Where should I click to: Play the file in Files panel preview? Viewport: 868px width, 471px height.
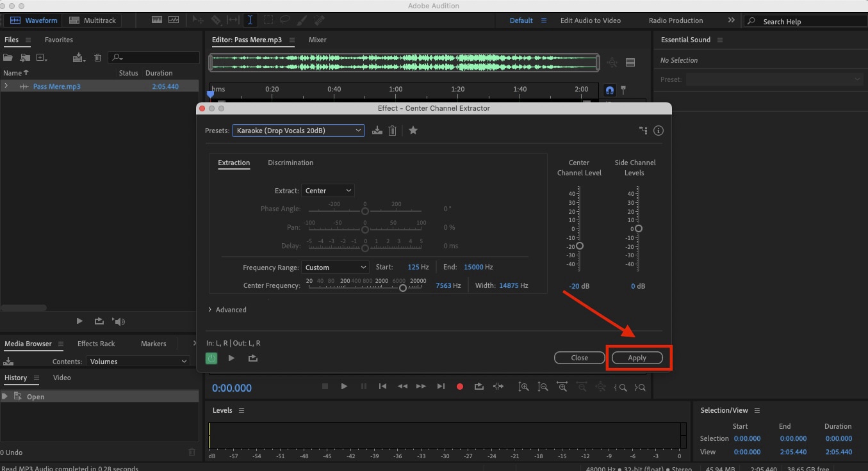point(79,321)
